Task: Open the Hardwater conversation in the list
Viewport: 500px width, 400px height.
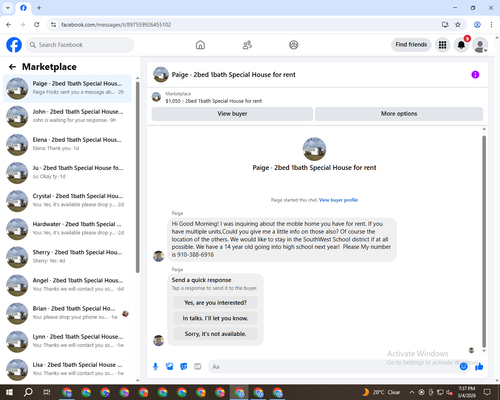Action: (x=67, y=229)
